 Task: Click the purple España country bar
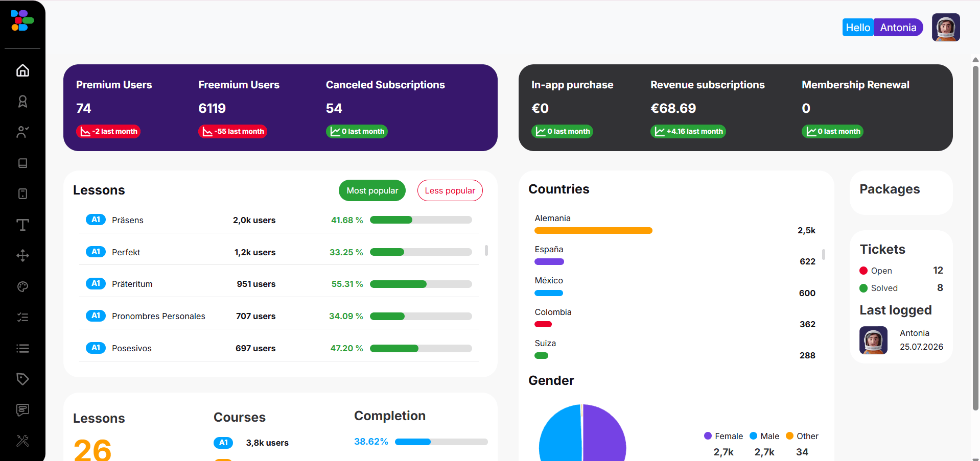coord(549,262)
